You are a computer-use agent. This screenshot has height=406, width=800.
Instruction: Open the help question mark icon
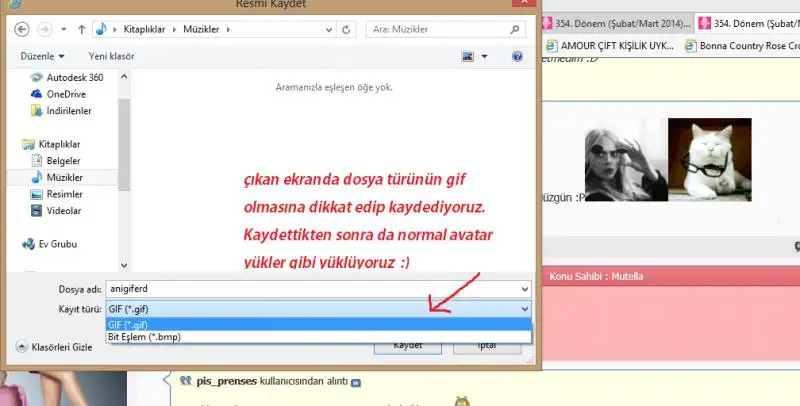coord(517,57)
